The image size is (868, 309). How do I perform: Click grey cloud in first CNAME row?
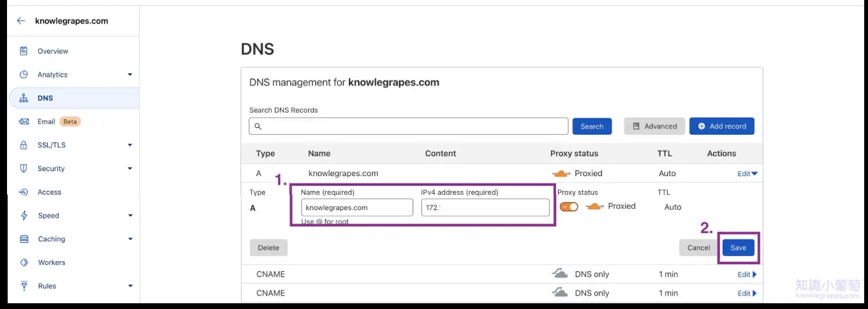click(x=559, y=274)
